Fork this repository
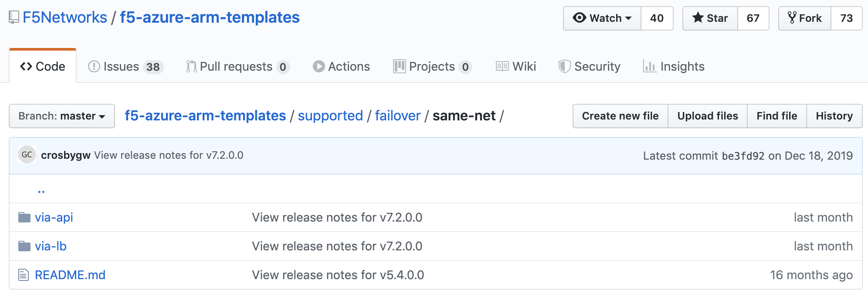Viewport: 868px width, 294px height. [805, 18]
